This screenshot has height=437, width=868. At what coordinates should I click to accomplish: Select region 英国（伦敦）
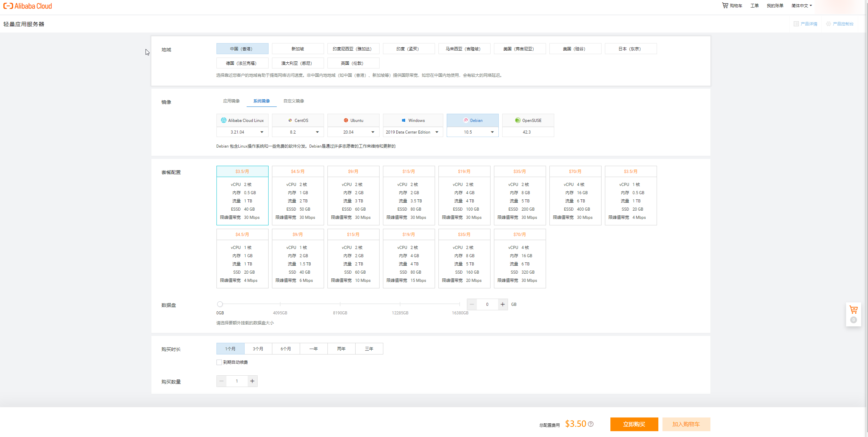click(353, 63)
